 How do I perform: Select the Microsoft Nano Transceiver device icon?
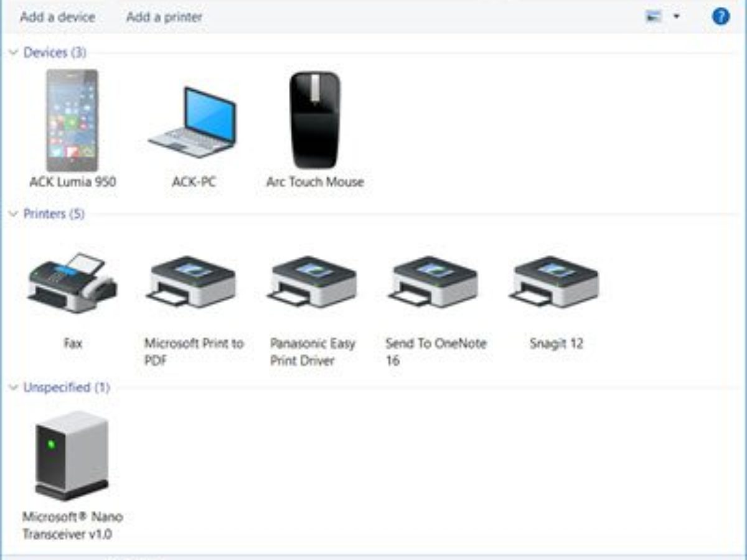(72, 455)
